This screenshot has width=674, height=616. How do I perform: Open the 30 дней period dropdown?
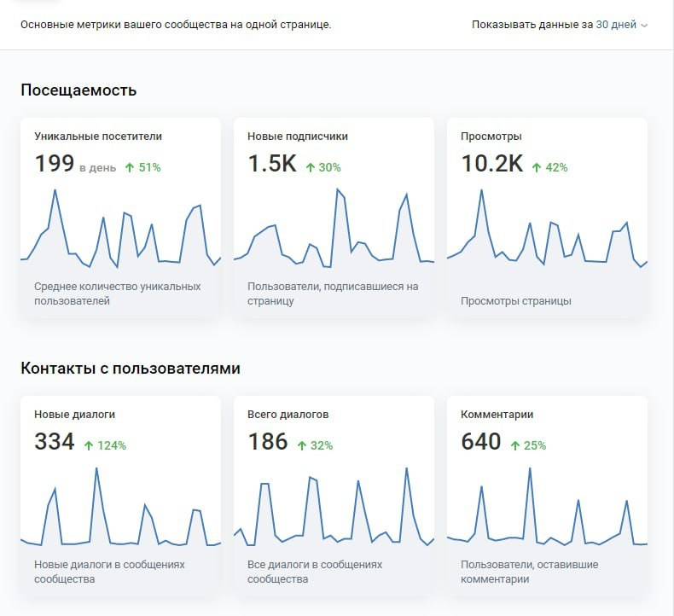[x=616, y=25]
